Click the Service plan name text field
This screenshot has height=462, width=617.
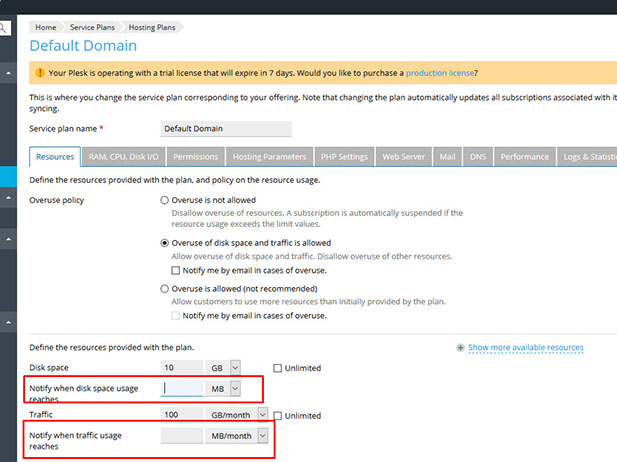pyautogui.click(x=226, y=129)
